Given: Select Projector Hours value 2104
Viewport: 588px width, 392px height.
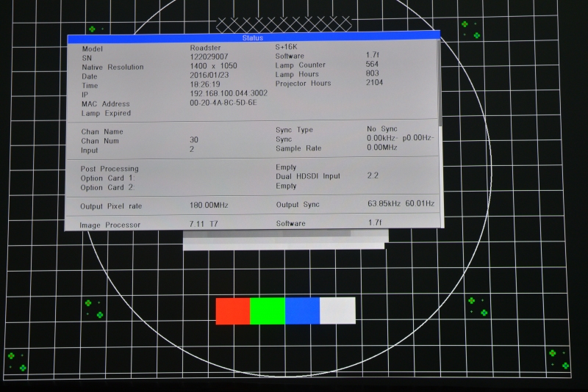Looking at the screenshot, I should click(x=375, y=82).
